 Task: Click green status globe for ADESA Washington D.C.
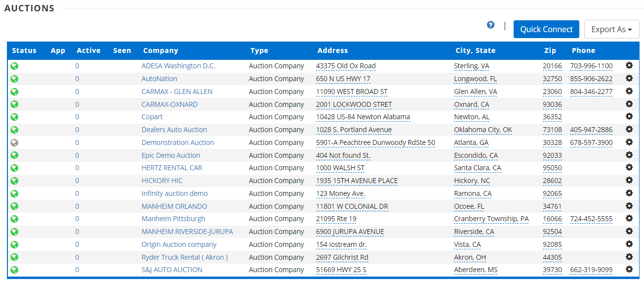14,66
